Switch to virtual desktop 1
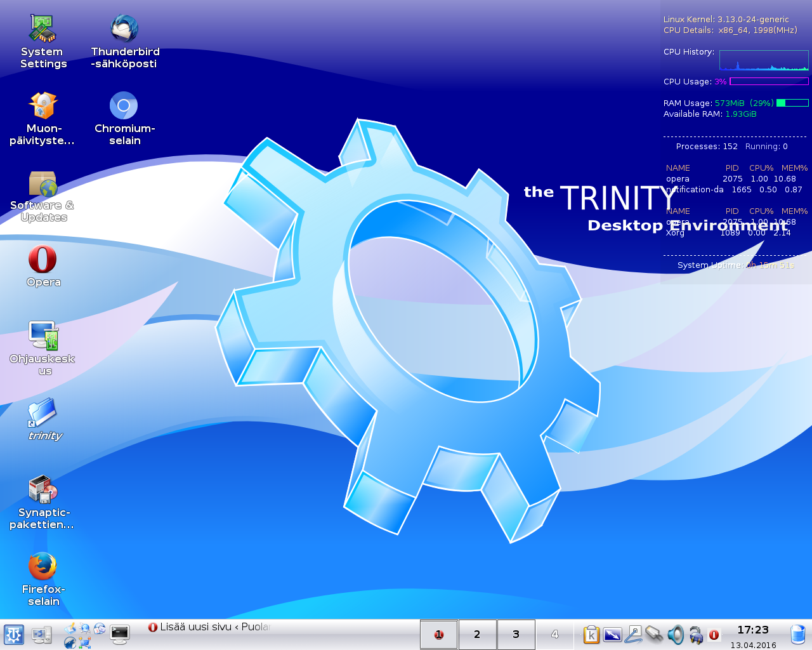This screenshot has height=650, width=812. coord(438,635)
